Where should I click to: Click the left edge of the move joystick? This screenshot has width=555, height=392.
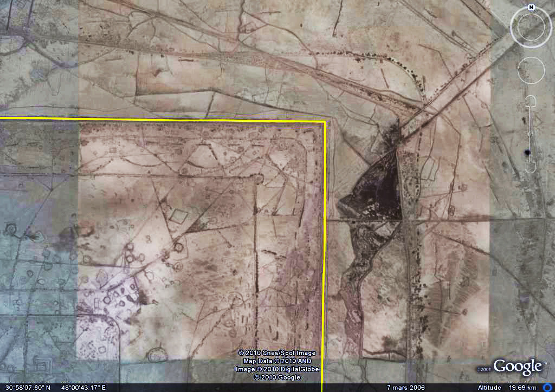tap(519, 70)
